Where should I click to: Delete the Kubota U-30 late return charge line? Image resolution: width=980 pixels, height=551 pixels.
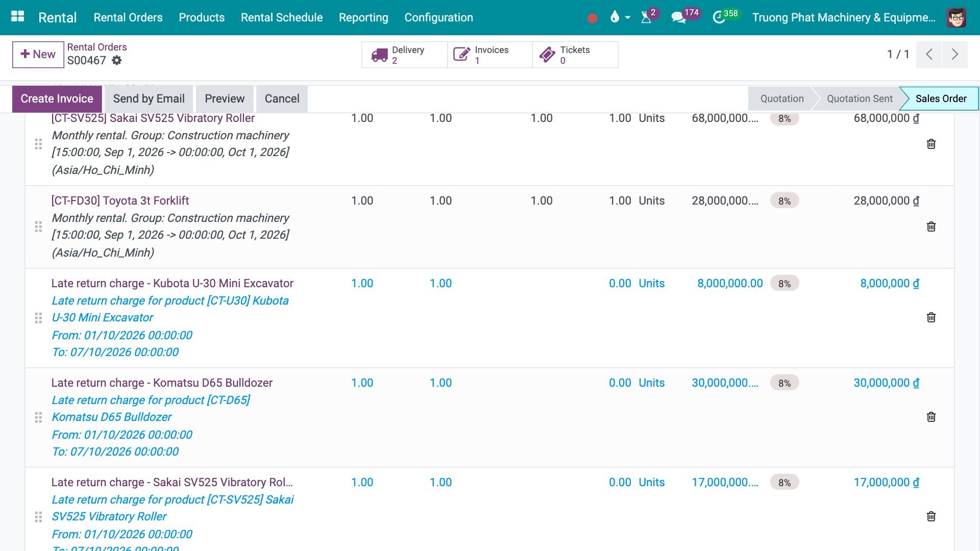(931, 317)
